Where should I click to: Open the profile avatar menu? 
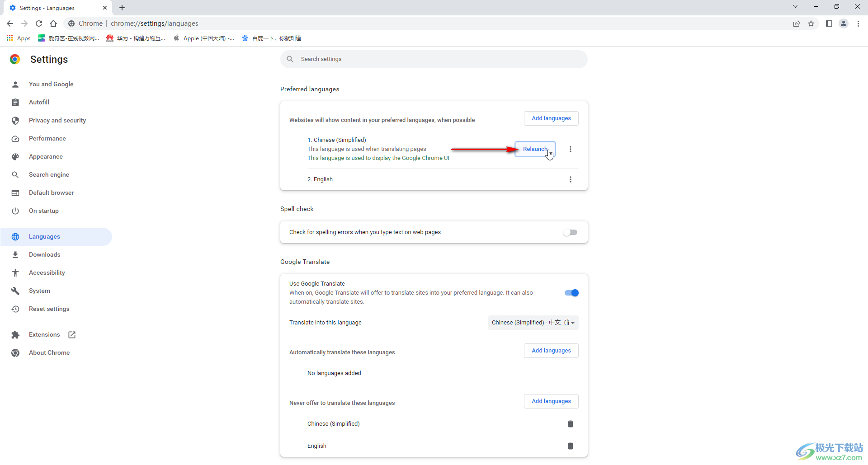pyautogui.click(x=844, y=23)
